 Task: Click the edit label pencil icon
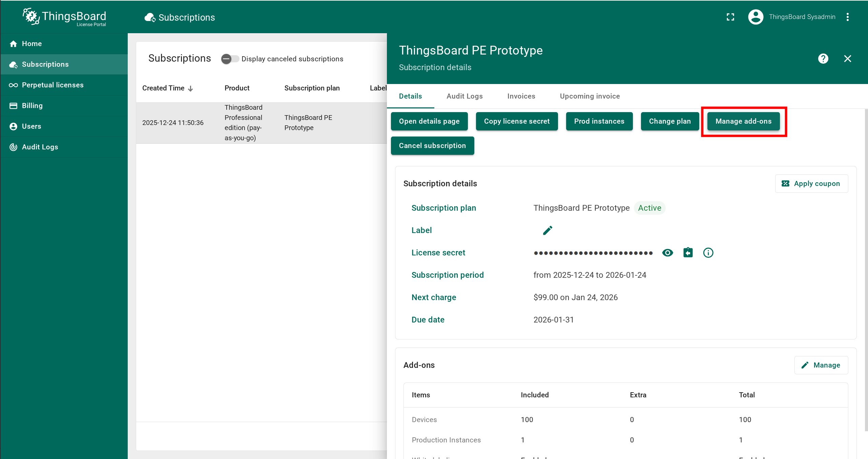(547, 230)
